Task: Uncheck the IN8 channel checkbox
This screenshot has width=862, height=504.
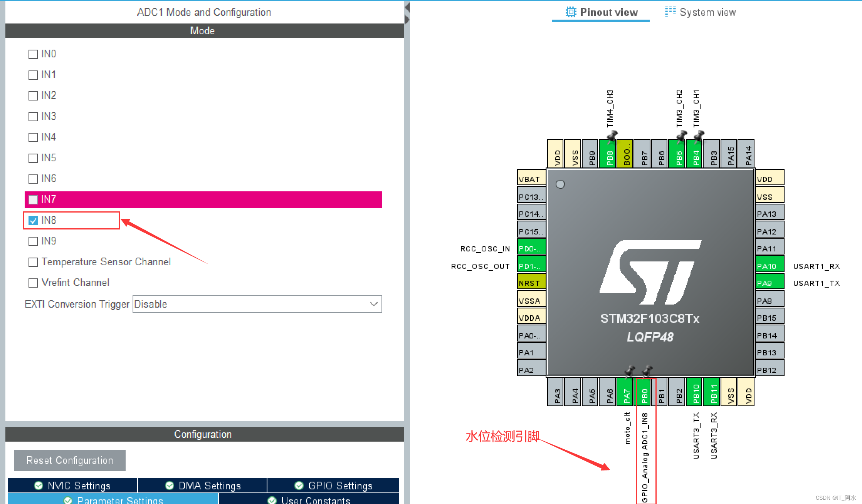Action: pyautogui.click(x=33, y=220)
